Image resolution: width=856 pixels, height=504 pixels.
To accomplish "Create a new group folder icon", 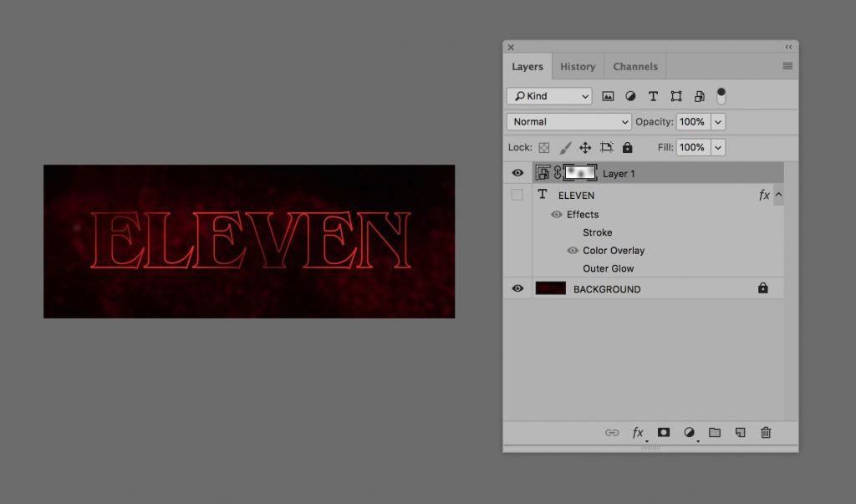I will (715, 432).
